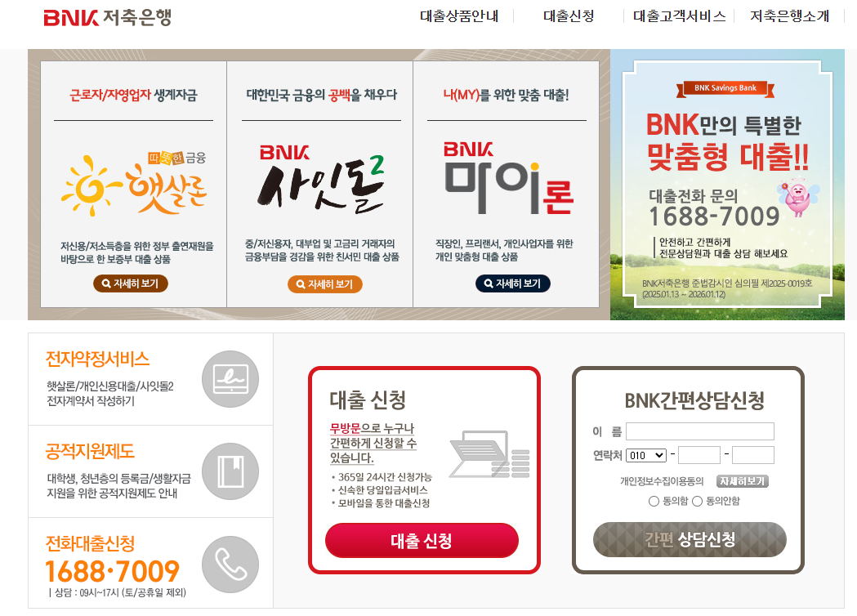Click the 간편 상담신청 button
857x616 pixels.
coord(690,539)
